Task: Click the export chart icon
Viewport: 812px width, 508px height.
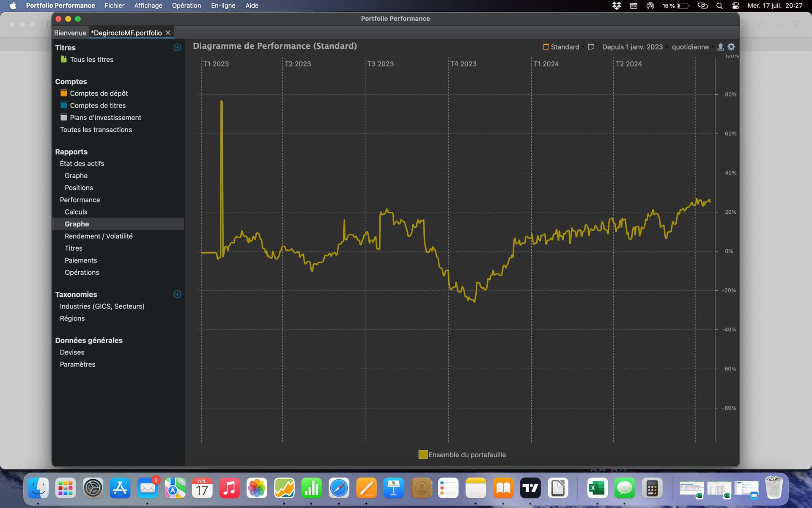Action: [x=720, y=47]
